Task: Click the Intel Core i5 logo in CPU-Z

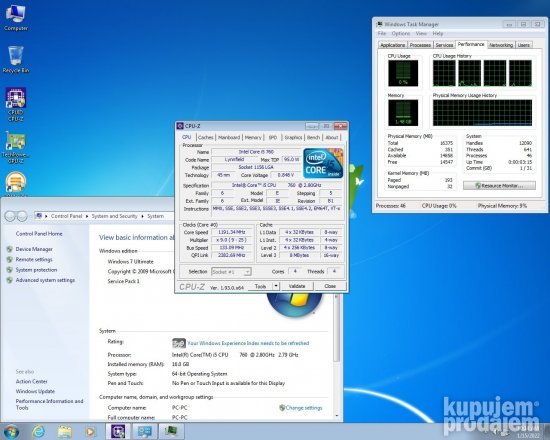Action: 323,163
